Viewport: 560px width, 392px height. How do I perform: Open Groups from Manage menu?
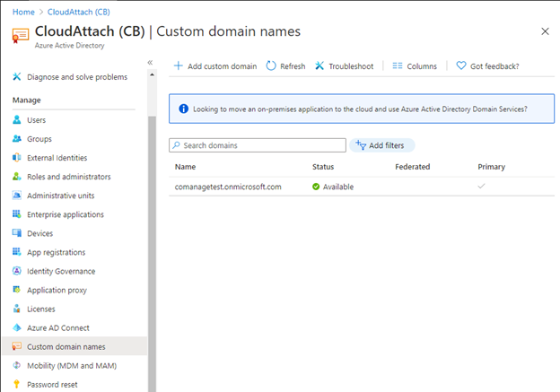pyautogui.click(x=39, y=139)
